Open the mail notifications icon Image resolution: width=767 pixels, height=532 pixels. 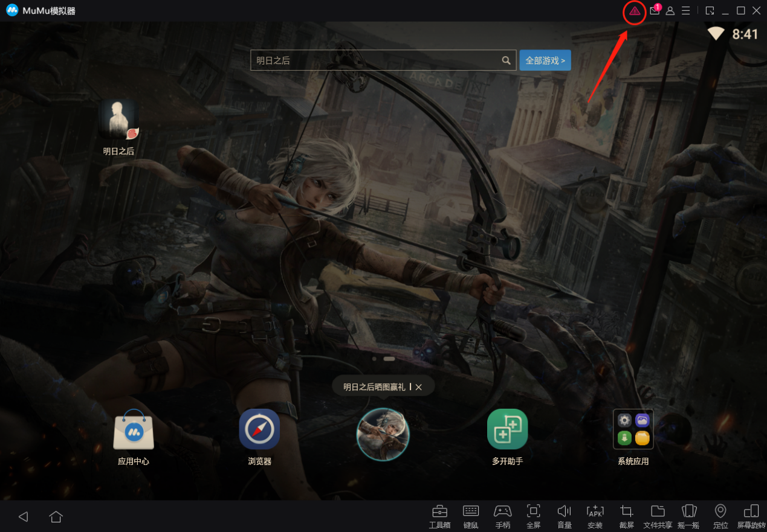tap(655, 10)
